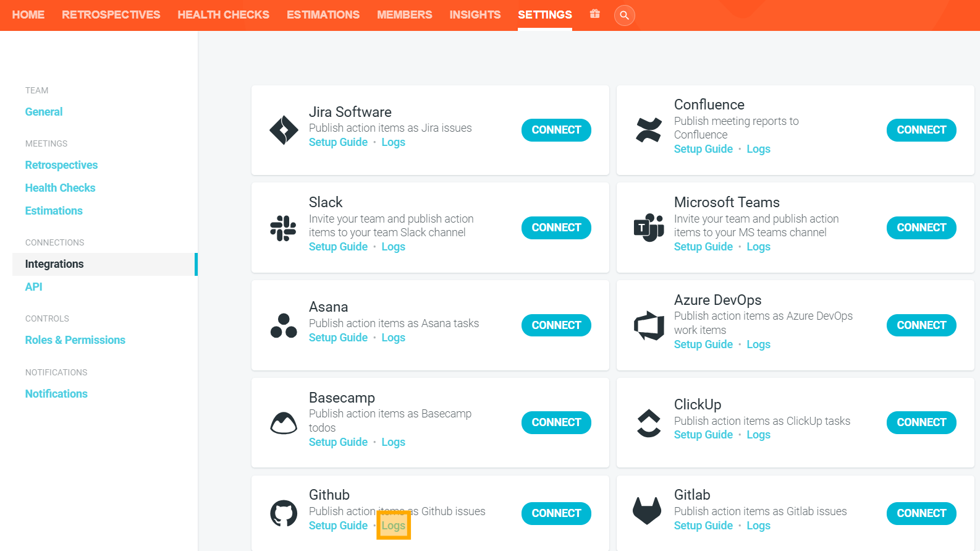View Microsoft Teams Logs
980x551 pixels.
pyautogui.click(x=758, y=247)
